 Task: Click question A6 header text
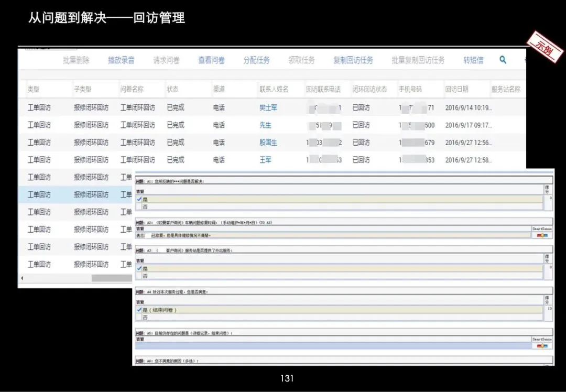167,361
